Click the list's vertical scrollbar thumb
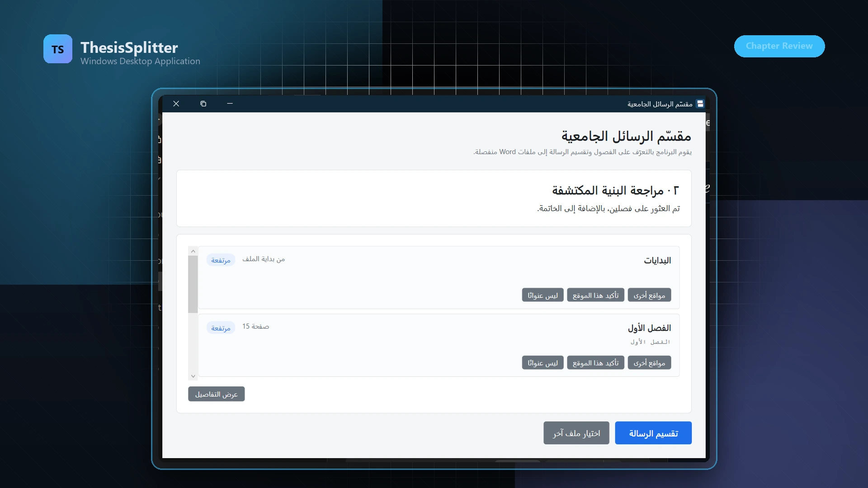 pos(193,284)
